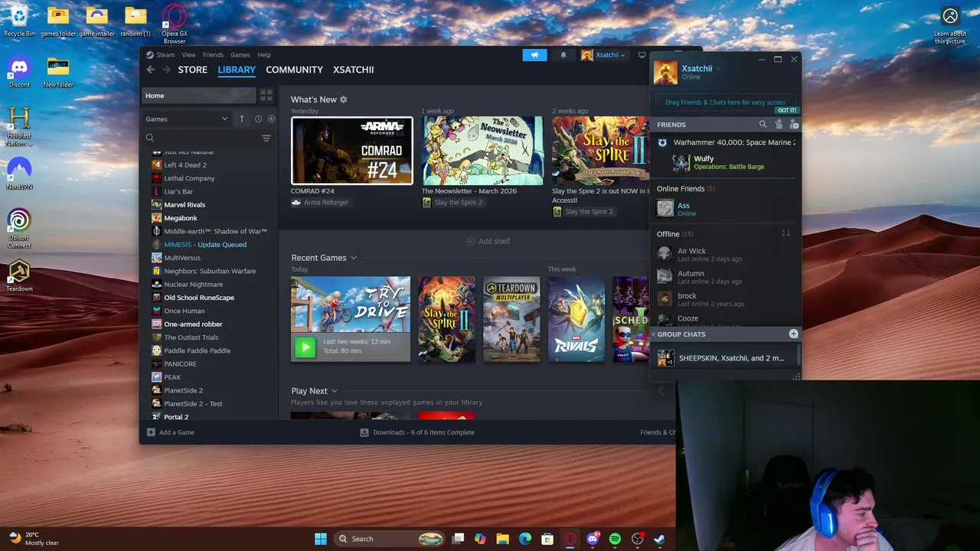This screenshot has height=551, width=980.
Task: Open Downloads status in bottom bar
Action: tap(417, 432)
